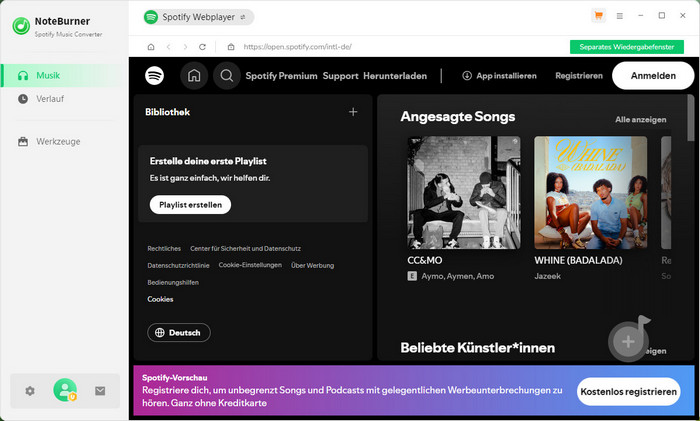Click the plus icon in Bibliothek
700x421 pixels.
coord(353,112)
